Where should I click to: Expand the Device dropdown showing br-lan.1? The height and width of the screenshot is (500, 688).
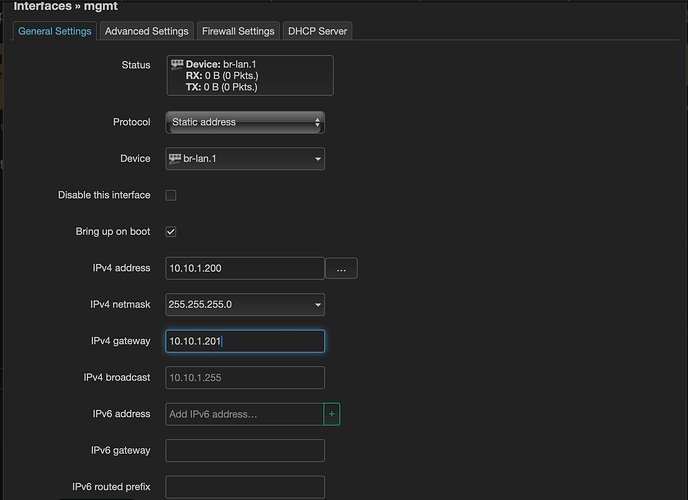click(245, 159)
